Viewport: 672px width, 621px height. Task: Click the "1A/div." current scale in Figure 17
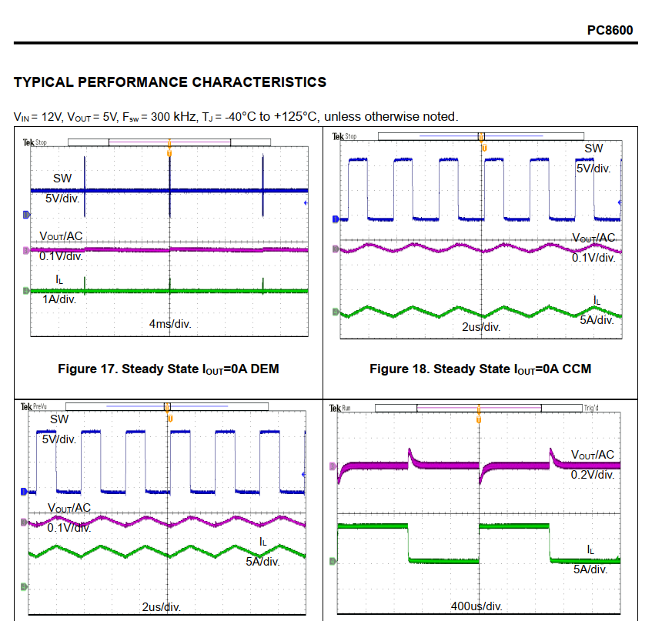59,299
